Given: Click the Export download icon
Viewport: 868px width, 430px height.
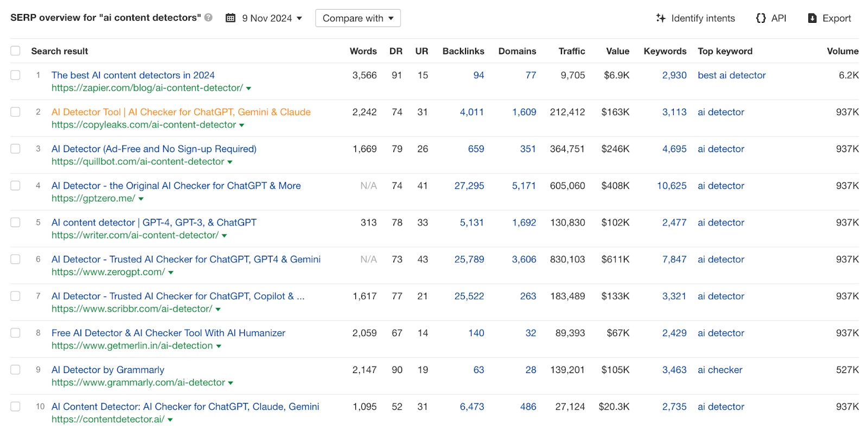Looking at the screenshot, I should tap(812, 18).
